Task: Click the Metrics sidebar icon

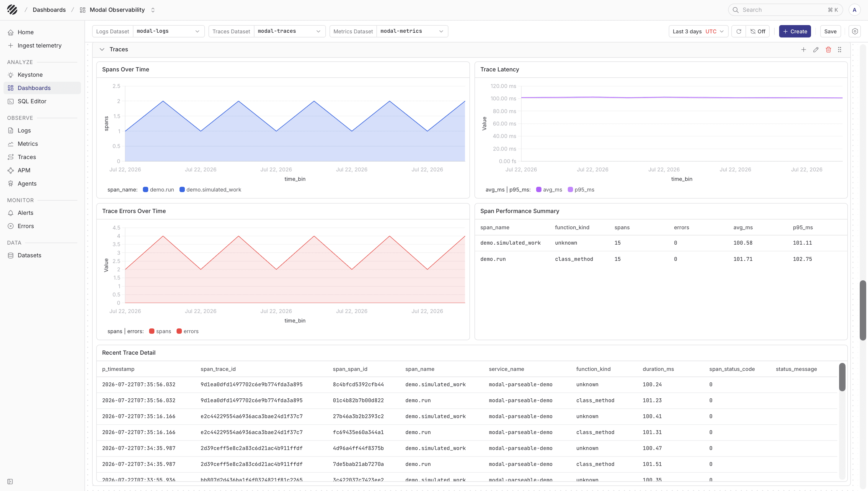Action: [x=11, y=144]
